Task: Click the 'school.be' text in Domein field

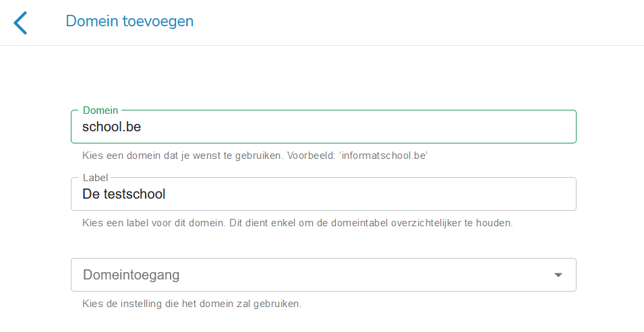Action: [111, 127]
